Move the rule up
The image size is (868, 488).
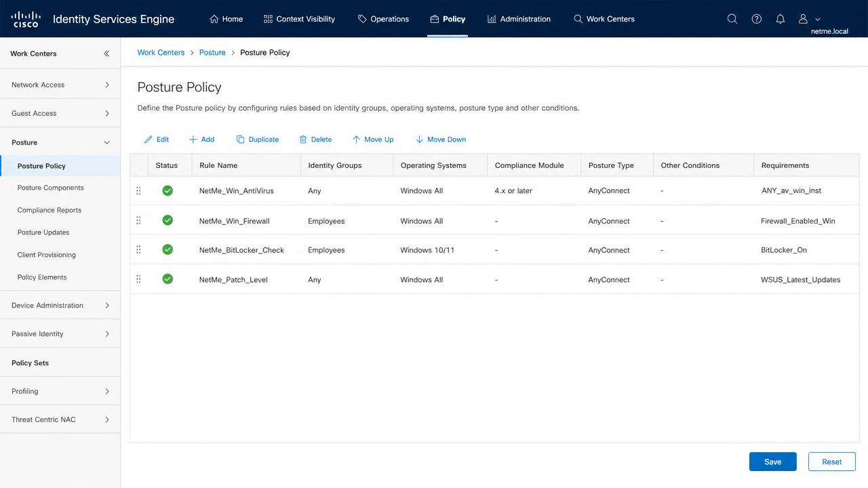[373, 140]
